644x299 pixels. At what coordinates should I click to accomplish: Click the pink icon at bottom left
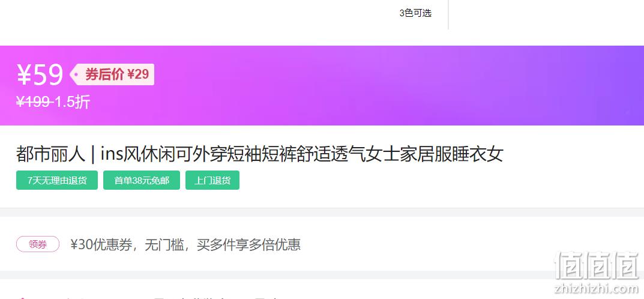pos(23,298)
